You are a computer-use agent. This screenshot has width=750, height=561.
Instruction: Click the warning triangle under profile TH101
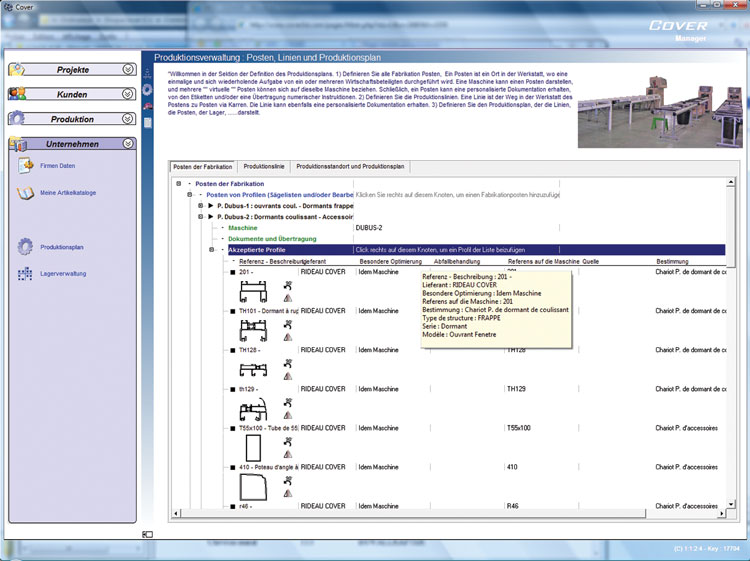pos(287,337)
